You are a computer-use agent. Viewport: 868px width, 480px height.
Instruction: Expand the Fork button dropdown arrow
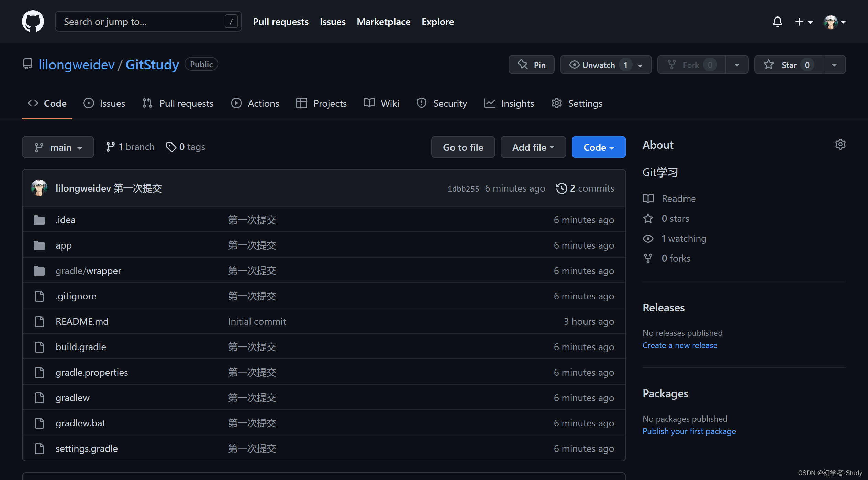point(737,65)
